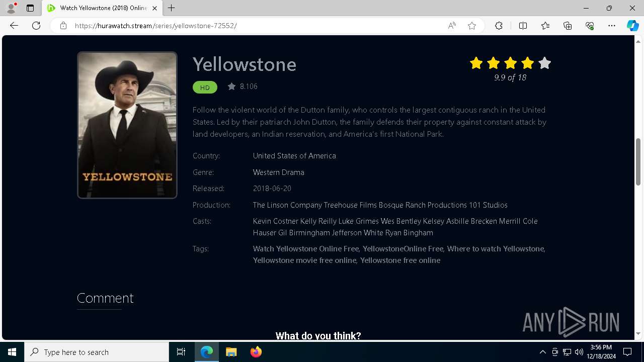View site information padlock icon
Image resolution: width=644 pixels, height=362 pixels.
point(63,26)
